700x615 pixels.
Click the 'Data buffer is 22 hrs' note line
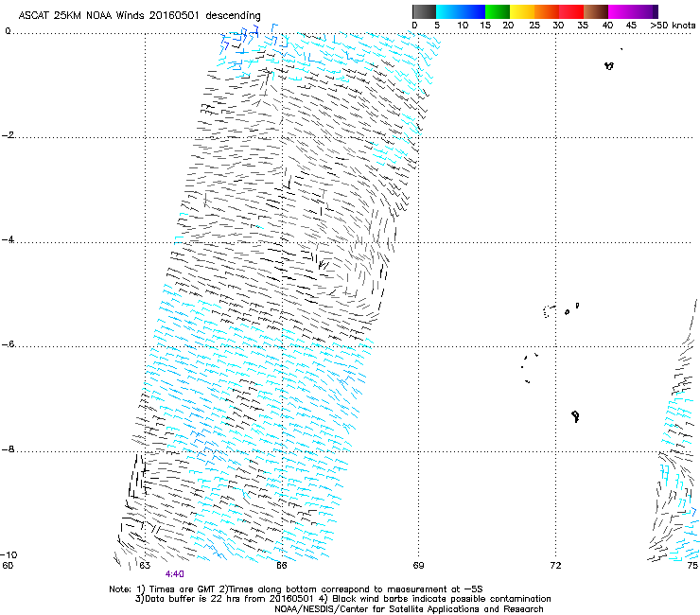(x=342, y=599)
